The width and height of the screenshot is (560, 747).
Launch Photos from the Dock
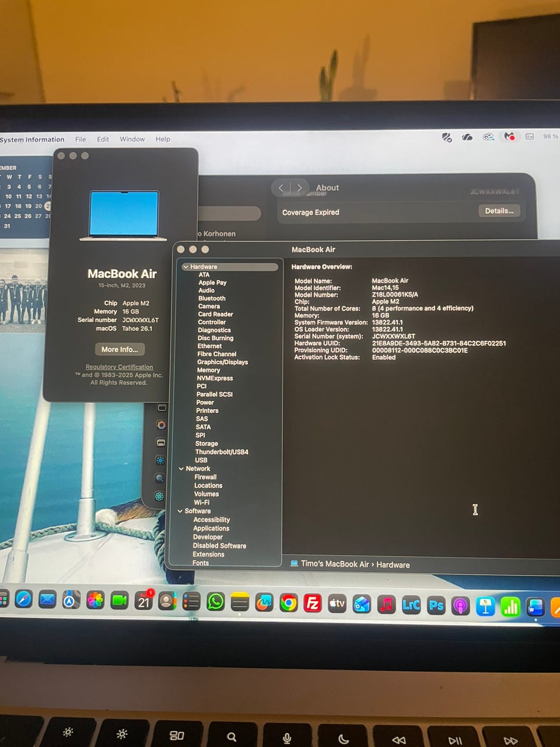(x=95, y=601)
